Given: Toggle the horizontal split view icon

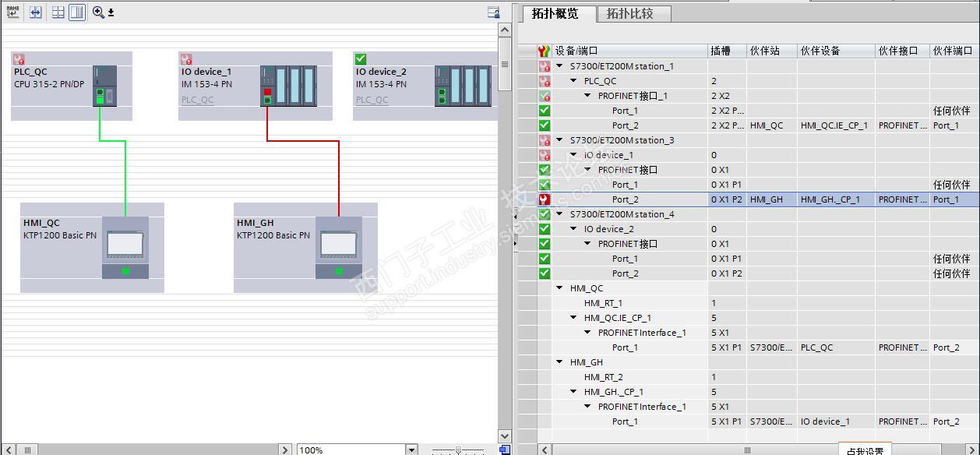Looking at the screenshot, I should (x=58, y=12).
